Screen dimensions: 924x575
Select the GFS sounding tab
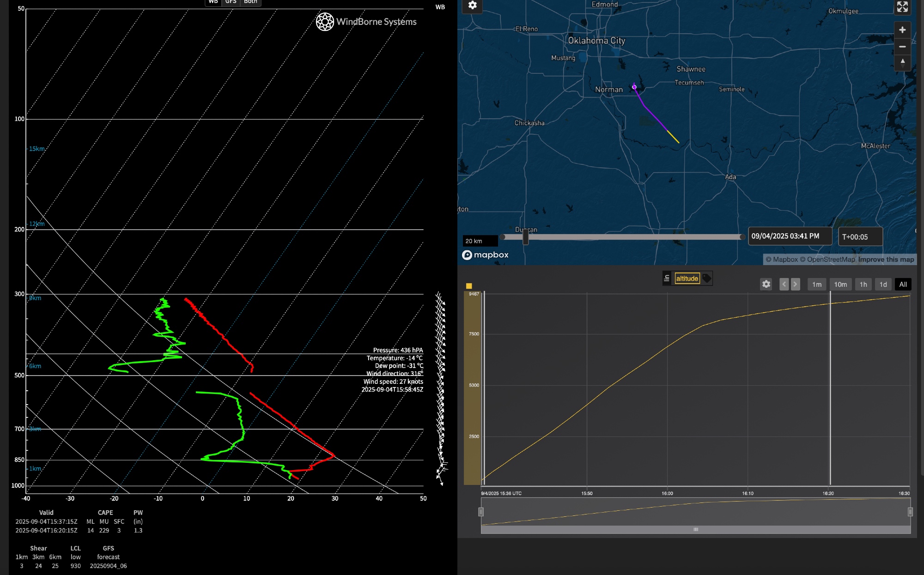(x=231, y=2)
